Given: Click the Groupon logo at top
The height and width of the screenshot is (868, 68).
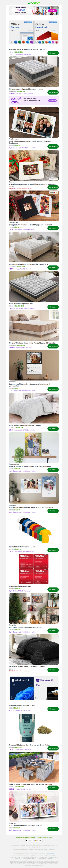Looking at the screenshot, I should click(34, 3).
